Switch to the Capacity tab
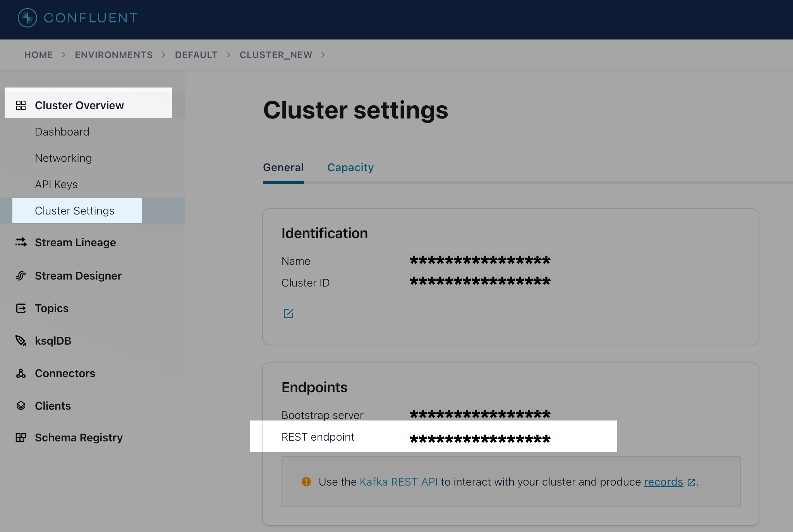Viewport: 793px width, 532px height. (350, 167)
